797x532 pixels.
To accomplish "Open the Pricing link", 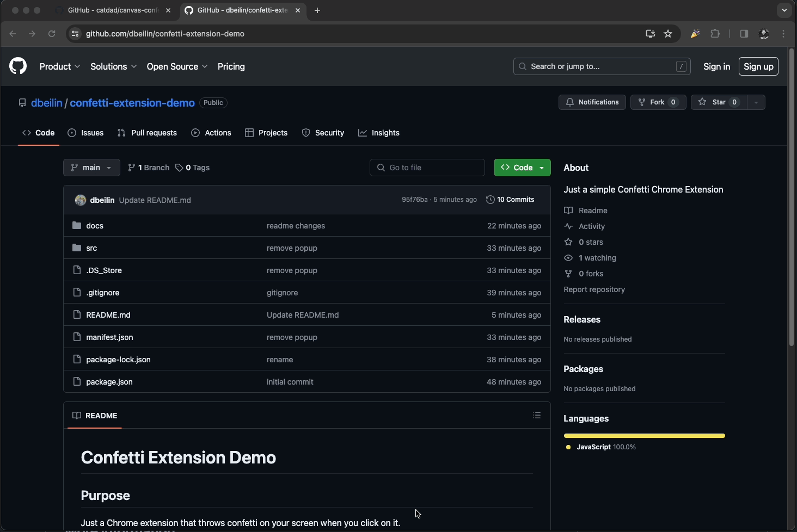I will pos(231,66).
